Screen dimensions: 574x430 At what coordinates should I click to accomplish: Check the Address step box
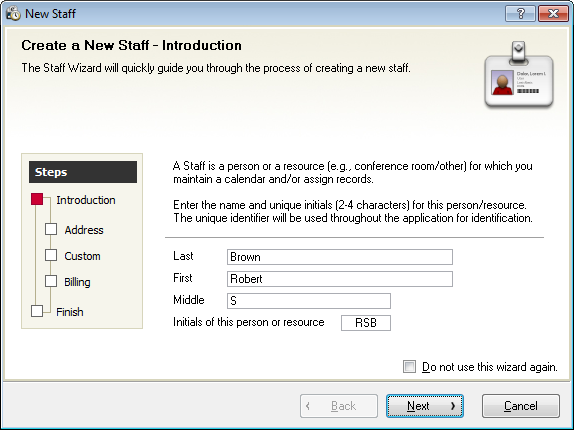point(51,229)
